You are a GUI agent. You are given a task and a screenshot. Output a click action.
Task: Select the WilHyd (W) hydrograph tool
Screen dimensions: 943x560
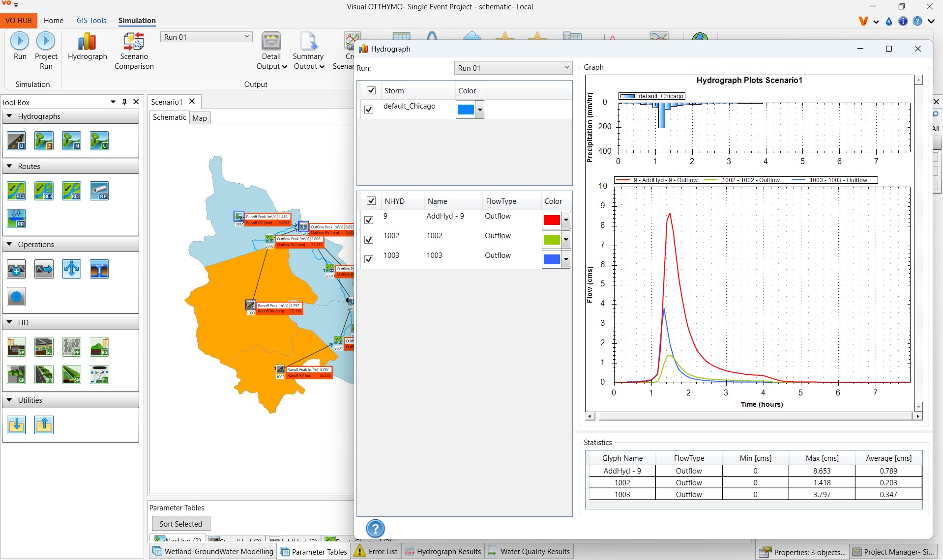point(99,141)
